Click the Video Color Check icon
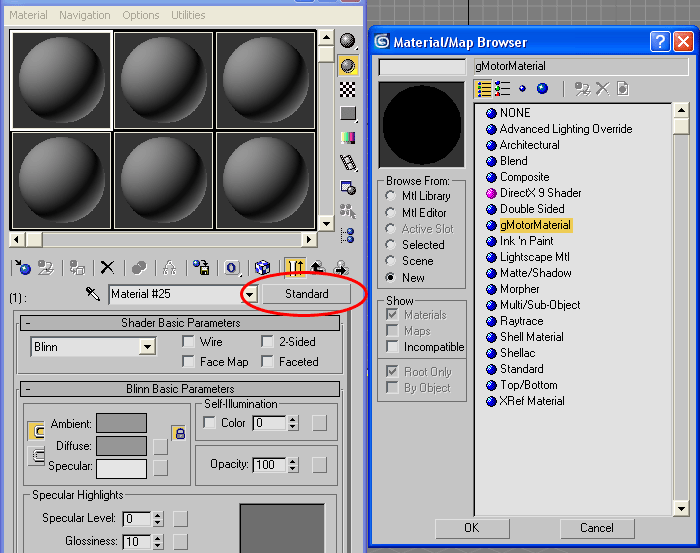Image resolution: width=700 pixels, height=553 pixels. pyautogui.click(x=348, y=138)
